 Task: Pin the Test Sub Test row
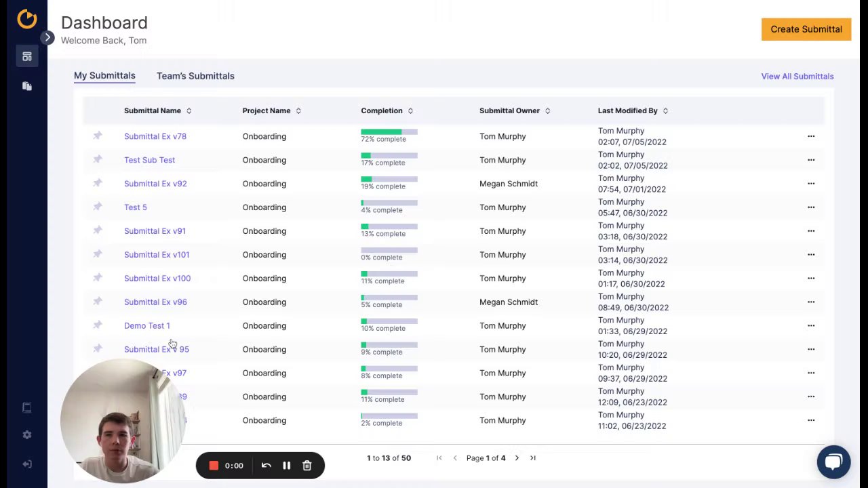[98, 160]
